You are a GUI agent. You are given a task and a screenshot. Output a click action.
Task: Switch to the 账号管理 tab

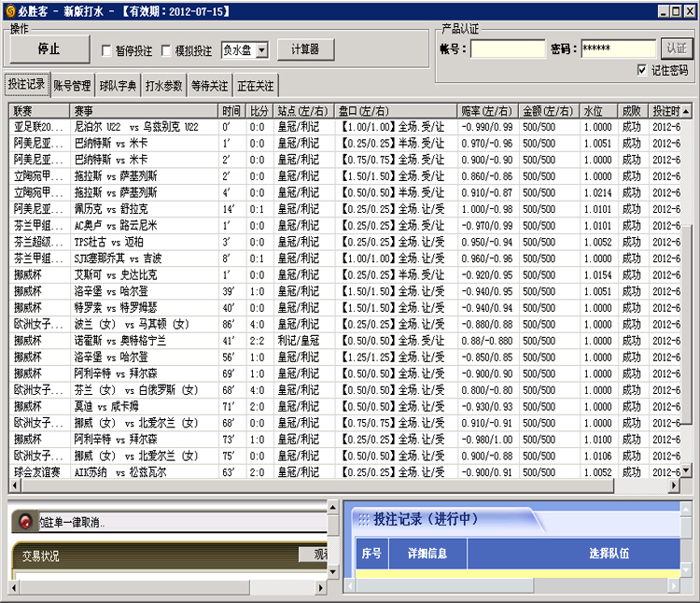click(x=73, y=86)
